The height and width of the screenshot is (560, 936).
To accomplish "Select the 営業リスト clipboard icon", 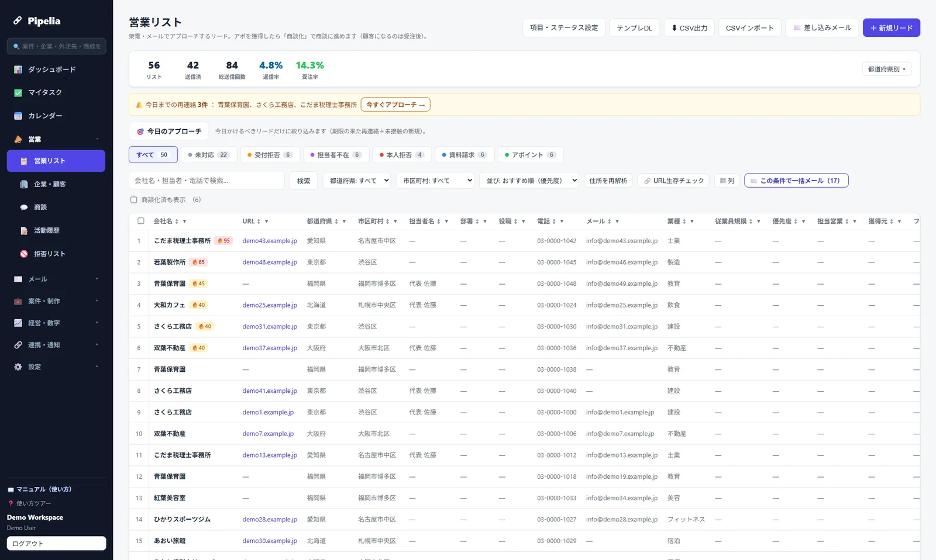I will [x=24, y=161].
